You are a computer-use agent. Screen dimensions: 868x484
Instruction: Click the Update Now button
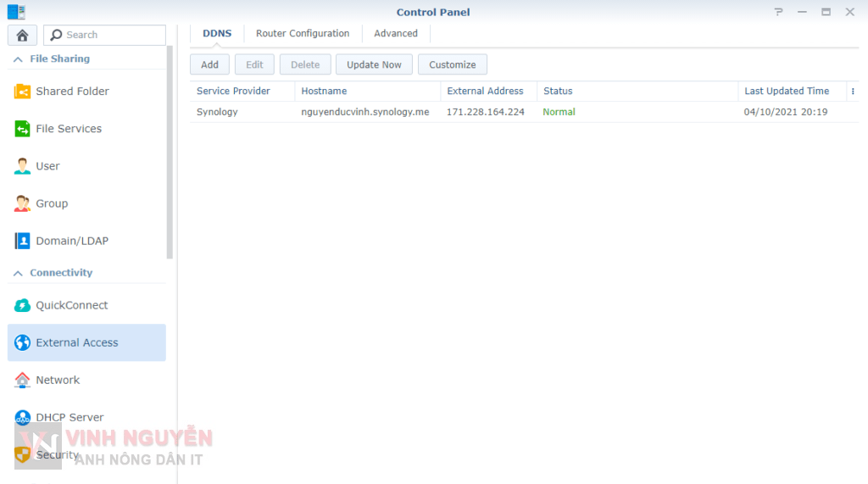(x=374, y=64)
